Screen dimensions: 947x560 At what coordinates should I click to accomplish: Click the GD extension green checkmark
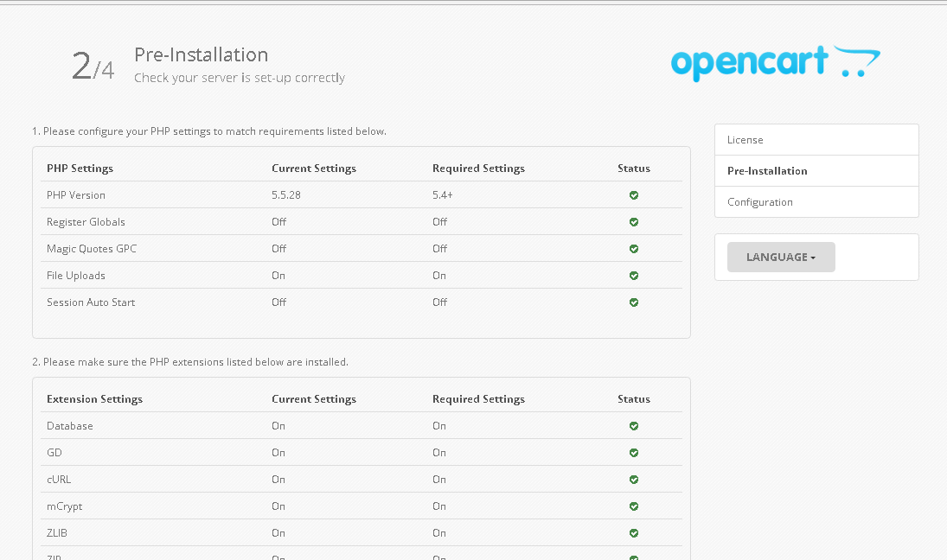[634, 453]
